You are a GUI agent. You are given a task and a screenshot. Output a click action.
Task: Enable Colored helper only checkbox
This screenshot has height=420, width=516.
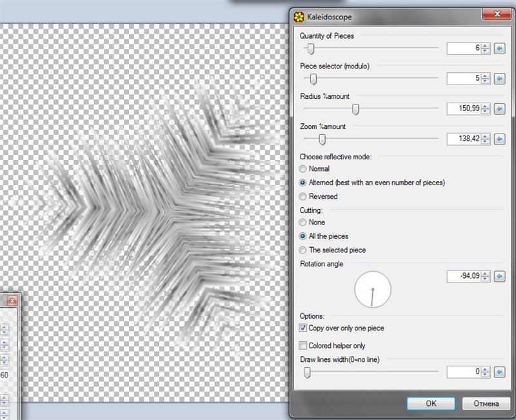(303, 345)
